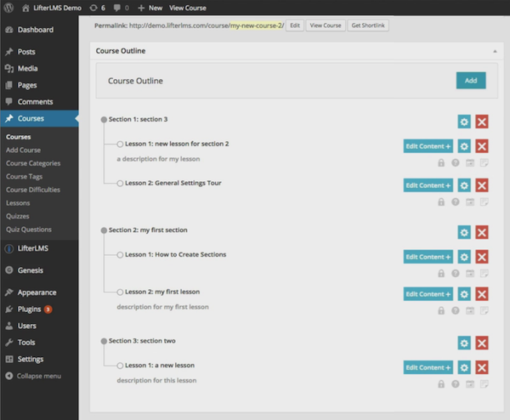Image resolution: width=510 pixels, height=420 pixels.
Task: Click View Course button beside permalink
Action: click(x=326, y=26)
